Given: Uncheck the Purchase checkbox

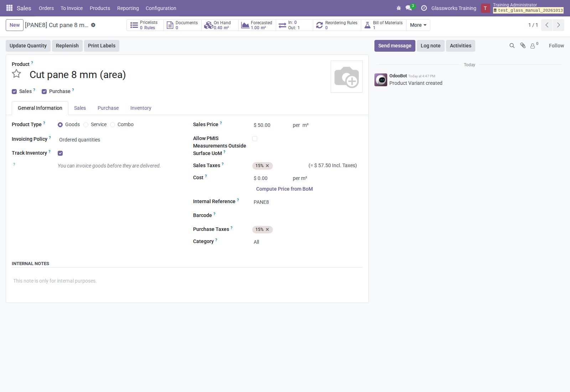Looking at the screenshot, I should click(x=44, y=92).
